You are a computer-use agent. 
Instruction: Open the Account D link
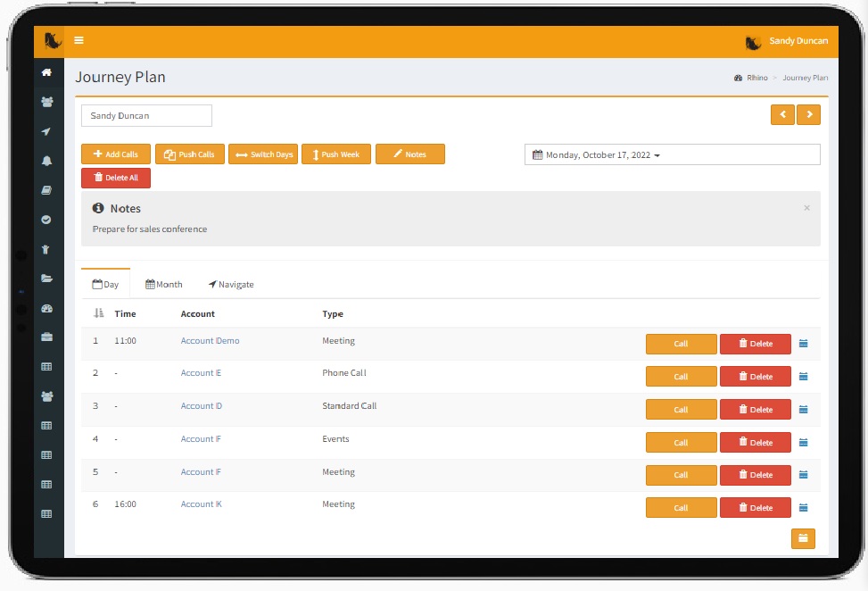(201, 406)
